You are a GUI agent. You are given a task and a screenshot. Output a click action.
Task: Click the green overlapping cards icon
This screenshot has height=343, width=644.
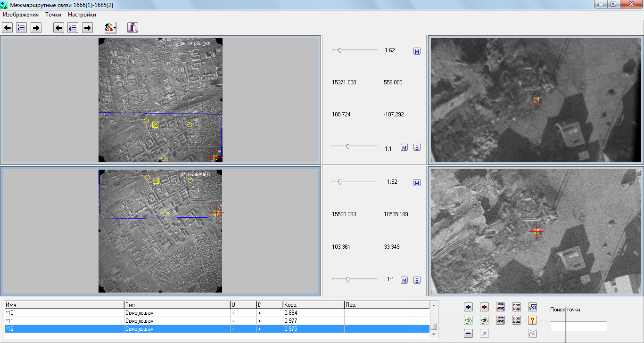coord(469,320)
